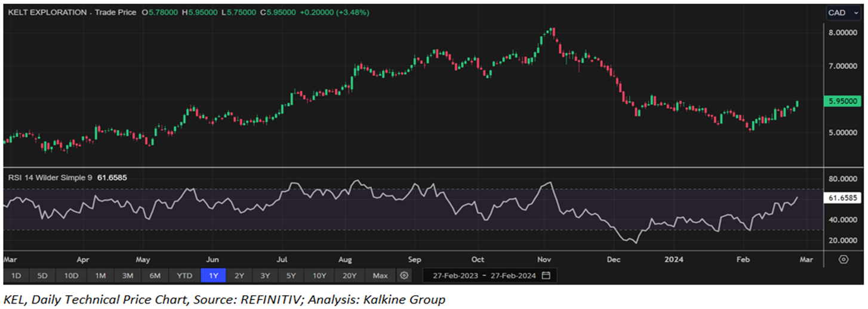Click the Dec label on time axis
The height and width of the screenshot is (309, 868).
tap(614, 259)
